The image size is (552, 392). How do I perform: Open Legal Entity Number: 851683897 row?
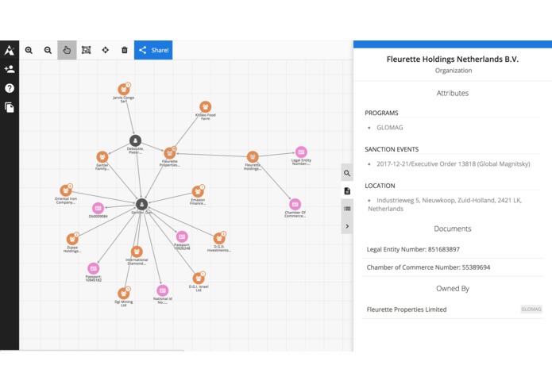[453, 249]
